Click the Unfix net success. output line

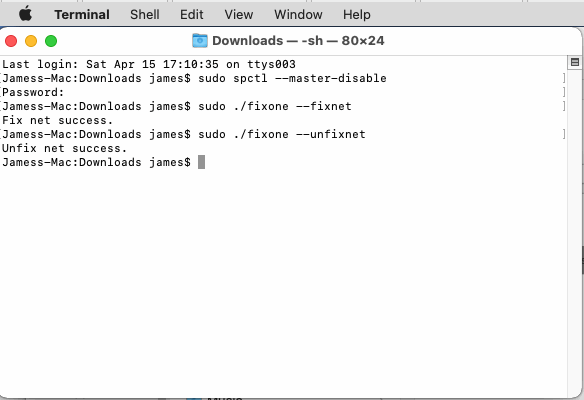click(64, 148)
